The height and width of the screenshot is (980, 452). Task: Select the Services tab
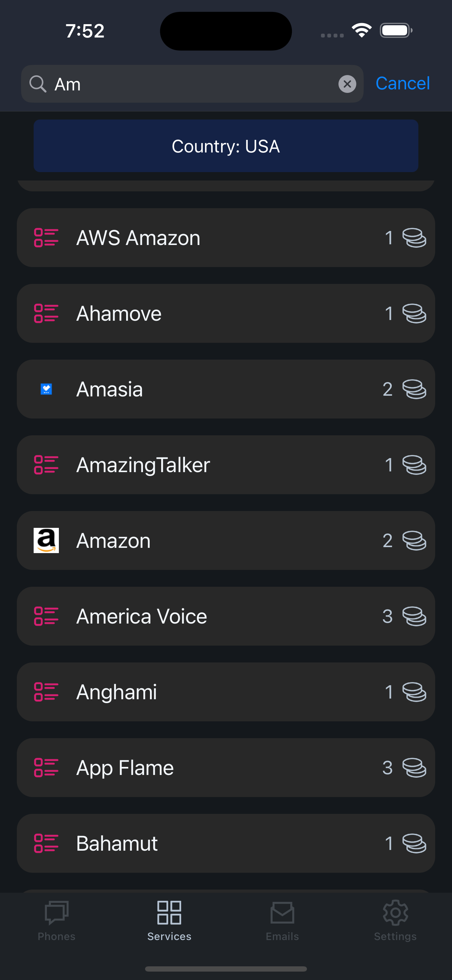[x=169, y=921]
